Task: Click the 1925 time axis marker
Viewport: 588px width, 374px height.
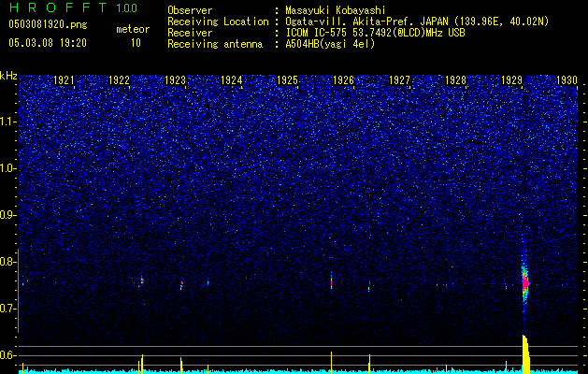Action: [x=287, y=80]
